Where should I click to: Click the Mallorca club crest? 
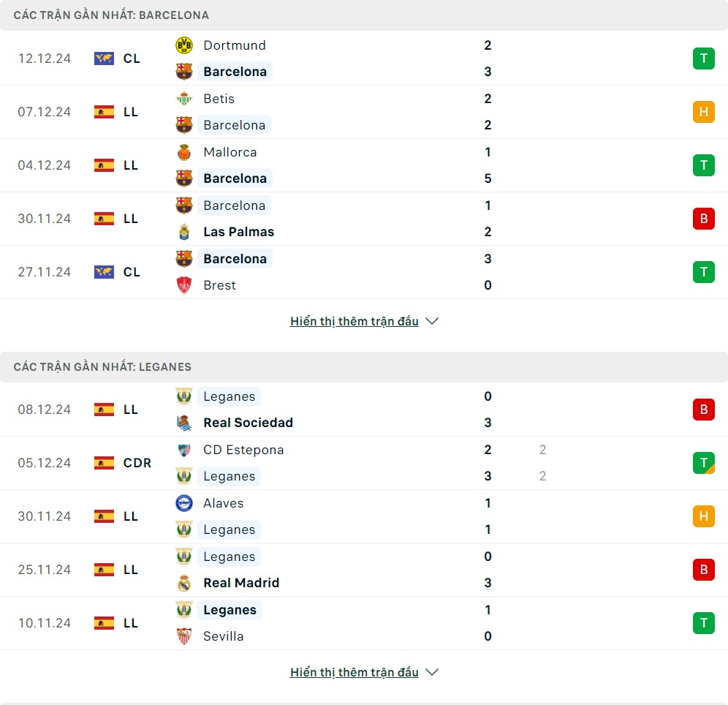[x=183, y=152]
